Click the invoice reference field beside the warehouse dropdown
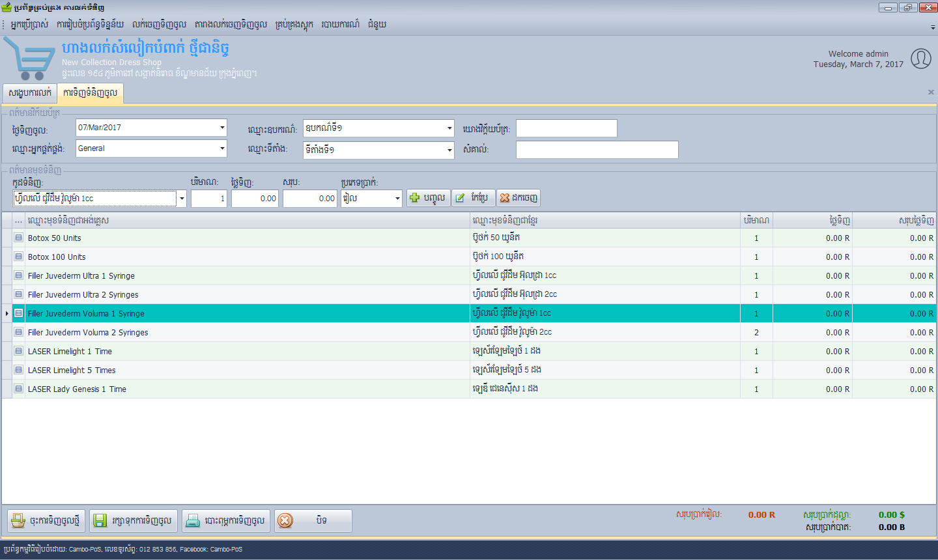This screenshot has width=938, height=560. (567, 128)
